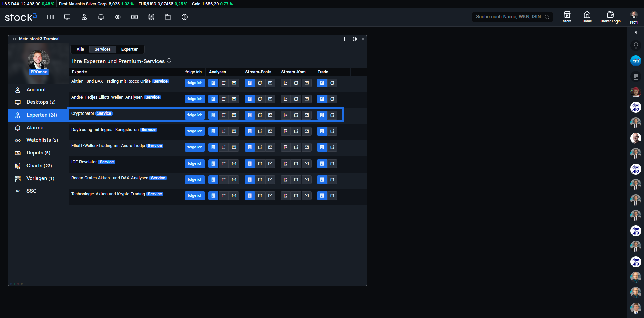Go to Home via house icon

pos(587,17)
